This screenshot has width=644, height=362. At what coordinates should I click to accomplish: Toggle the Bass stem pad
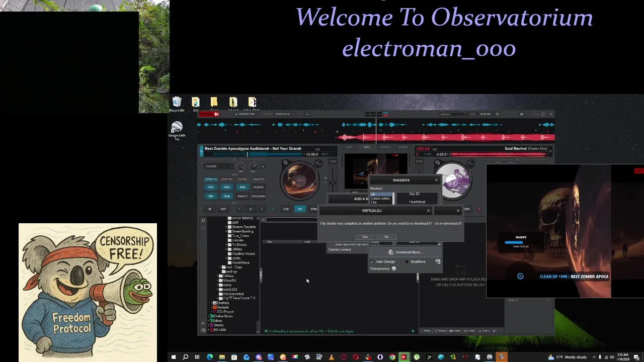pos(243,187)
